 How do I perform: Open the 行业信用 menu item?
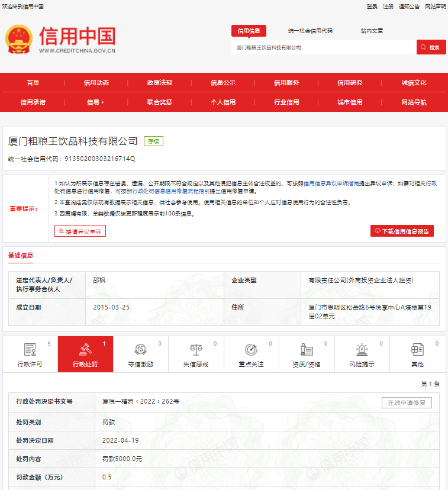(x=286, y=102)
